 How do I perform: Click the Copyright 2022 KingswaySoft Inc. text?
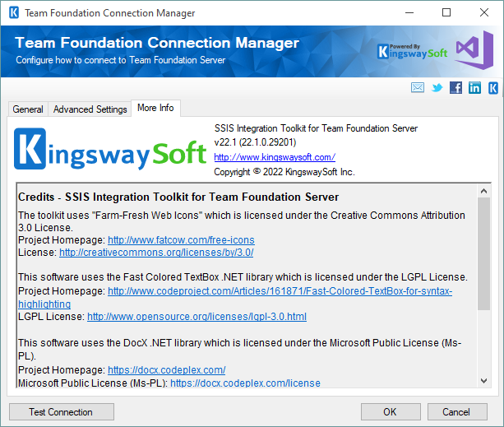coord(284,172)
